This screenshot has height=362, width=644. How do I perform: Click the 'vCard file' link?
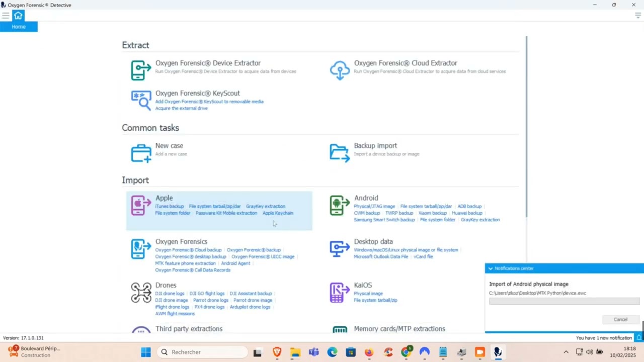coord(423,256)
